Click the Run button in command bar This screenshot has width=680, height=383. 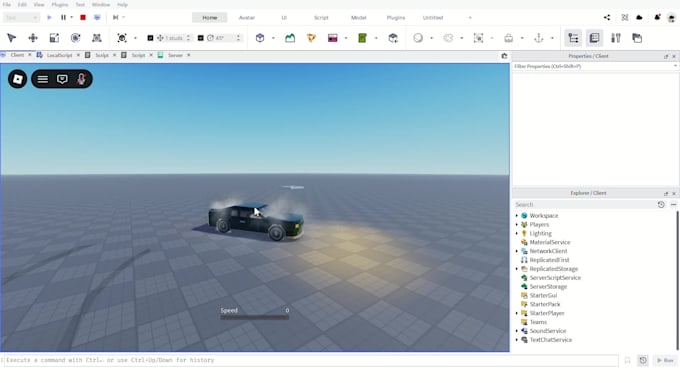(665, 360)
